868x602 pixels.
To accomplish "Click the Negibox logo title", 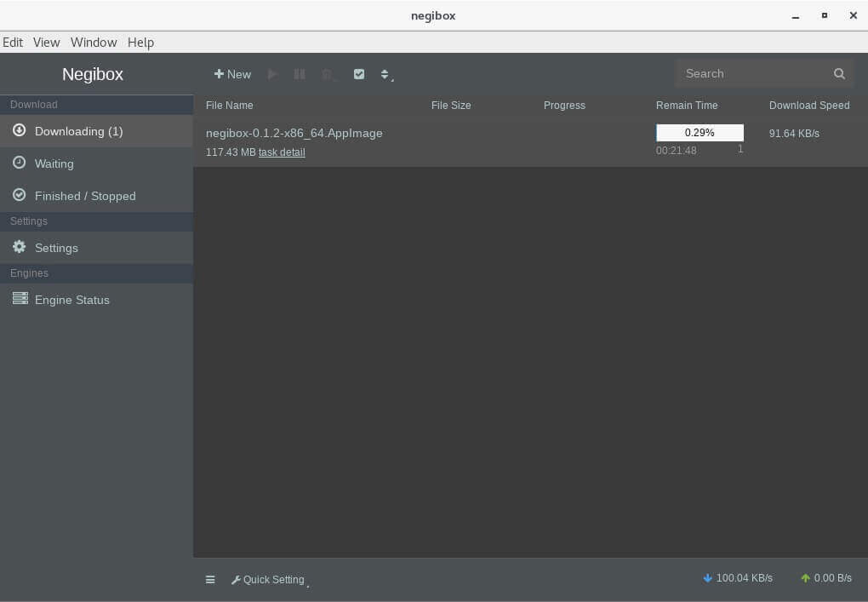I will pyautogui.click(x=93, y=74).
